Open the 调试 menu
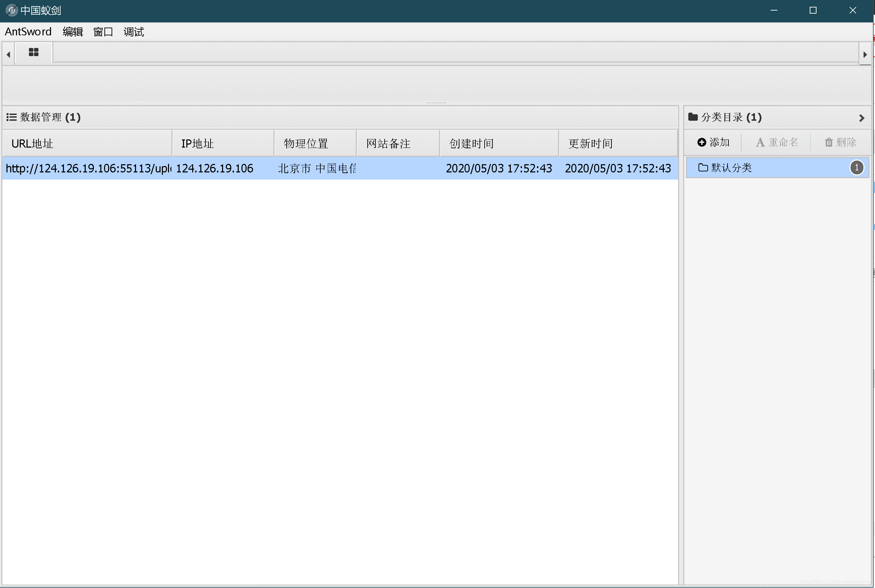 coord(133,32)
